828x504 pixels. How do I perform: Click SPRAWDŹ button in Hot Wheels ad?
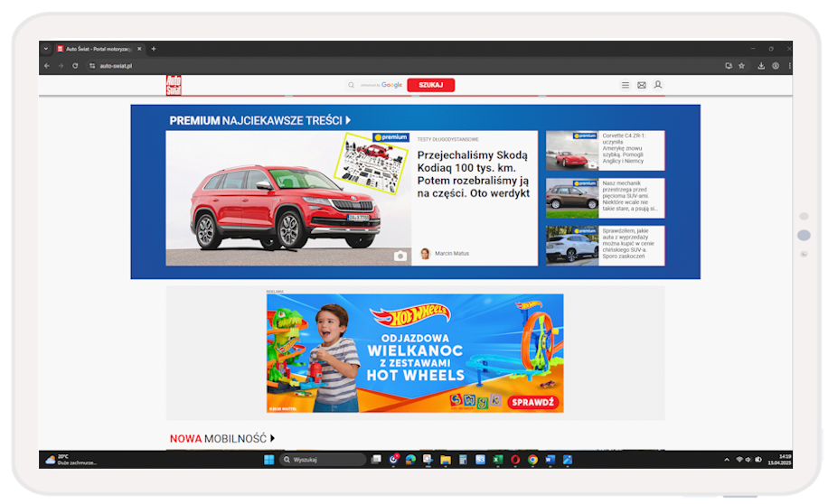[x=532, y=402]
